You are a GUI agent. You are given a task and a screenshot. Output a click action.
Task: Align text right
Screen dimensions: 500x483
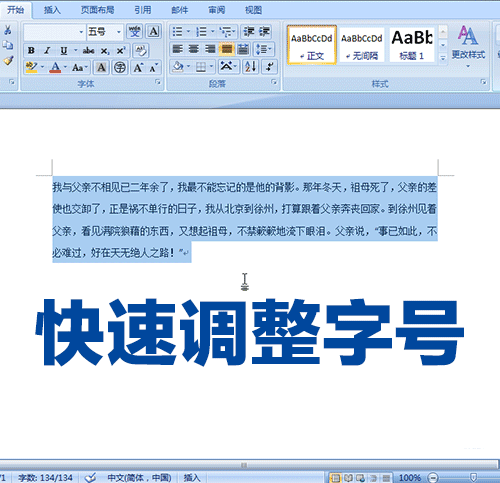210,49
